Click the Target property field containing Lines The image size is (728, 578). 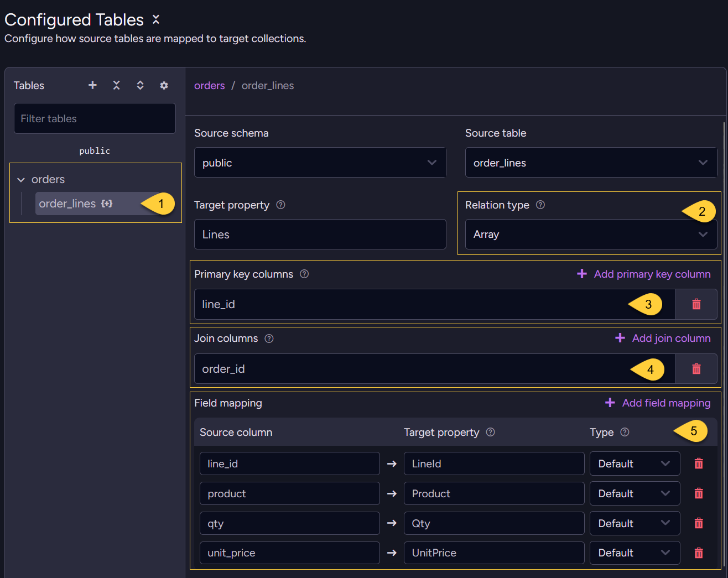(320, 235)
